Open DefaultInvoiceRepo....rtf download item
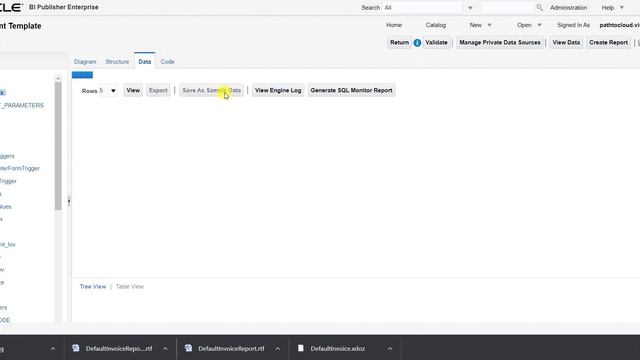 pos(119,349)
